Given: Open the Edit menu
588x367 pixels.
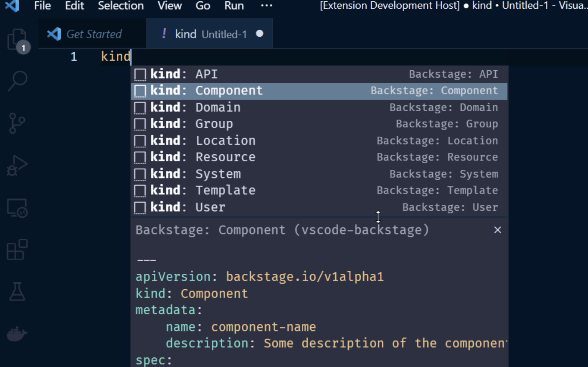Looking at the screenshot, I should pyautogui.click(x=74, y=6).
